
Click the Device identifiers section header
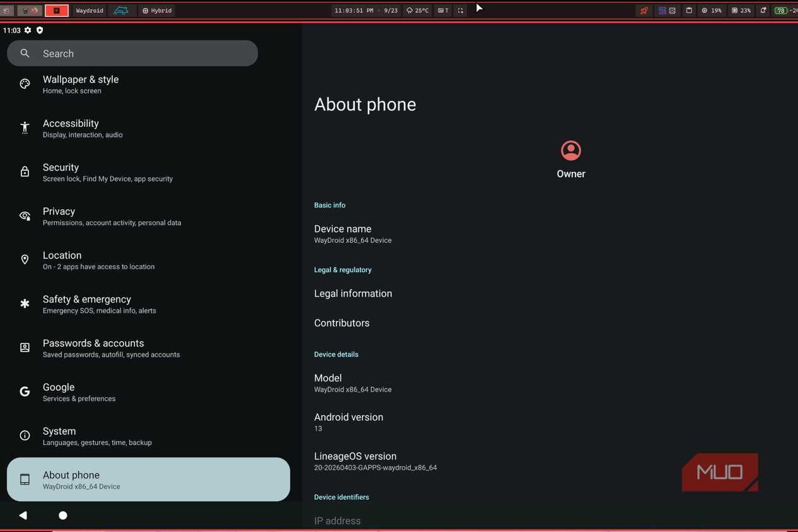[x=342, y=497]
